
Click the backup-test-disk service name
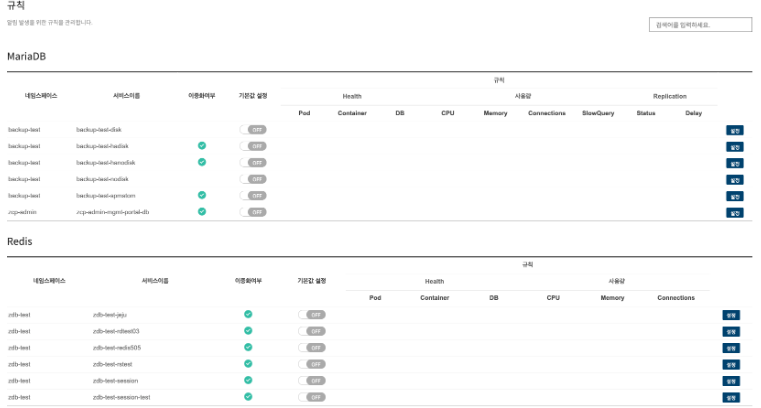click(x=99, y=130)
